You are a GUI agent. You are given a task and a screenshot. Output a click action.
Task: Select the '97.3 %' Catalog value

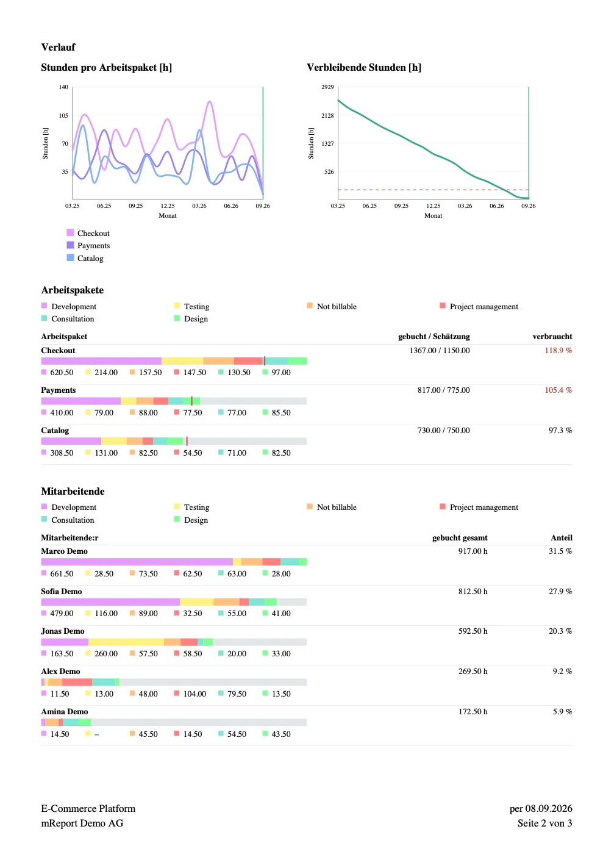click(560, 430)
